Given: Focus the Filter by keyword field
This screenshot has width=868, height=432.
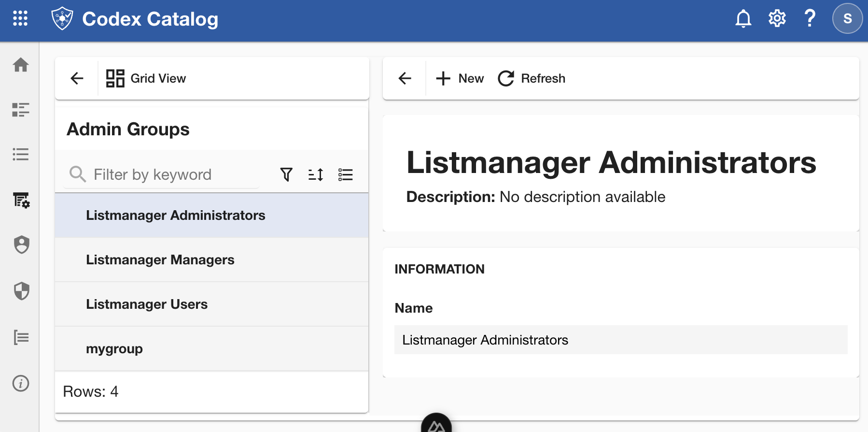Looking at the screenshot, I should point(161,174).
